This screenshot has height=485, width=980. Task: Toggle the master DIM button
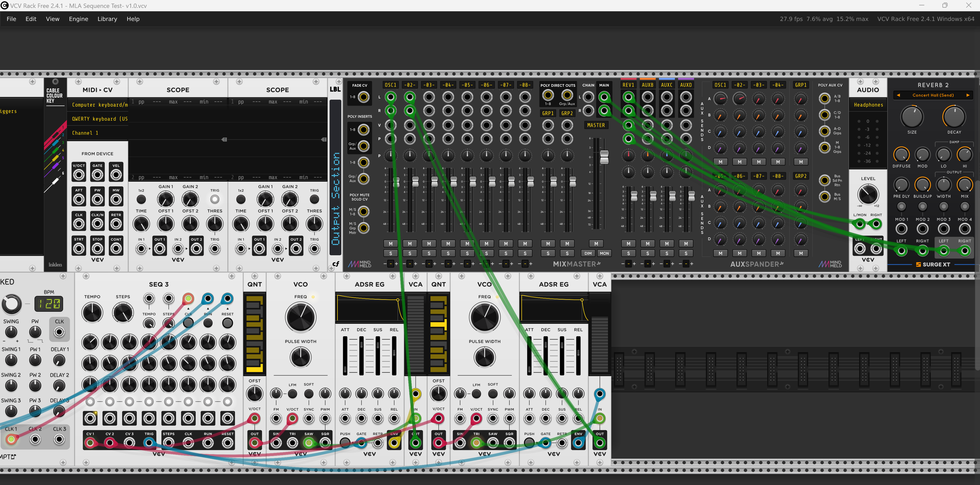(588, 253)
